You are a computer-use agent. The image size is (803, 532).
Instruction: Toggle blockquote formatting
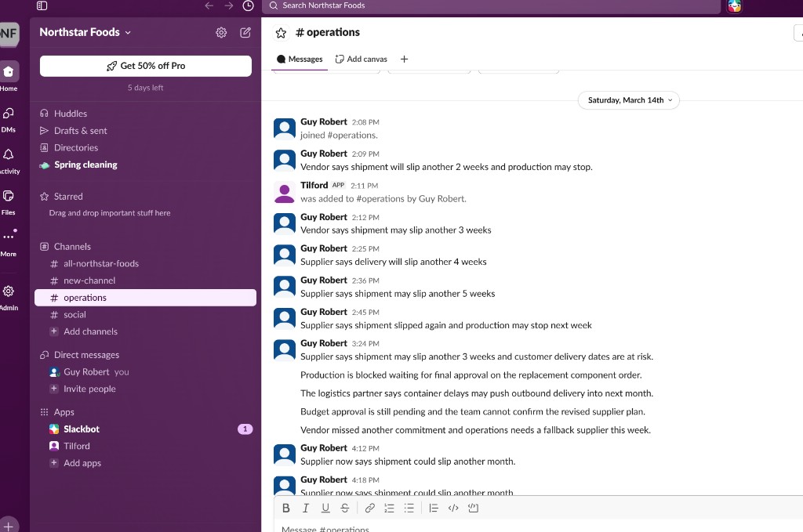coord(434,508)
